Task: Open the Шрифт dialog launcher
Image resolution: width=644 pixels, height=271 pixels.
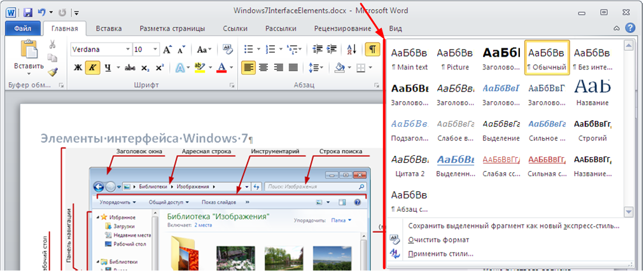Action: pyautogui.click(x=232, y=85)
